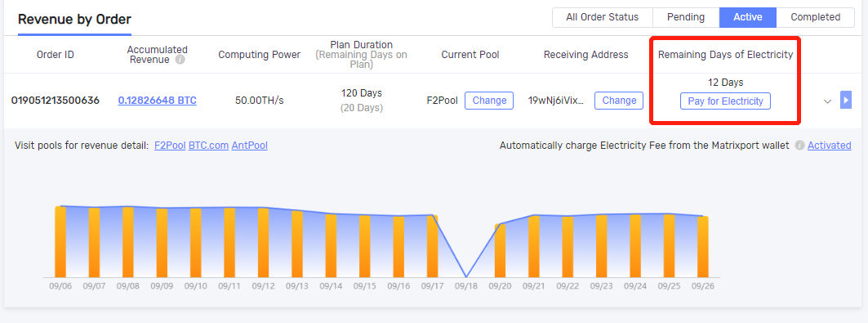The height and width of the screenshot is (323, 868).
Task: Switch to All Order Status tab
Action: pyautogui.click(x=603, y=17)
